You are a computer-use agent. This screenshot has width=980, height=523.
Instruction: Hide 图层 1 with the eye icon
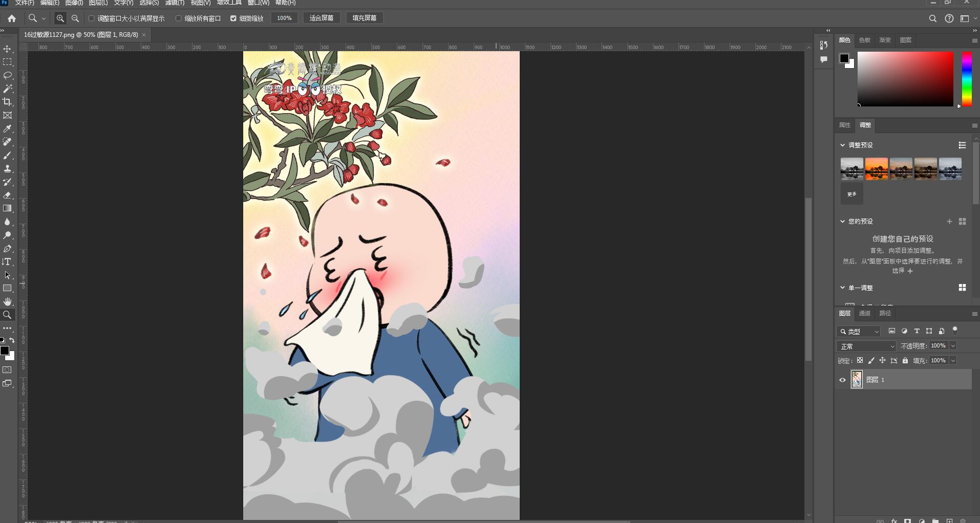842,380
